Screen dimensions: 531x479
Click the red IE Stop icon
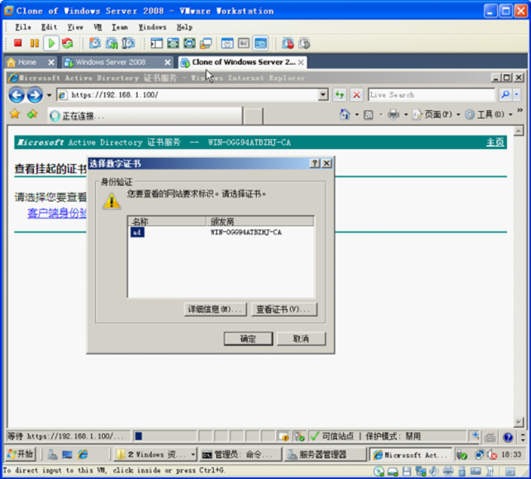[x=356, y=95]
